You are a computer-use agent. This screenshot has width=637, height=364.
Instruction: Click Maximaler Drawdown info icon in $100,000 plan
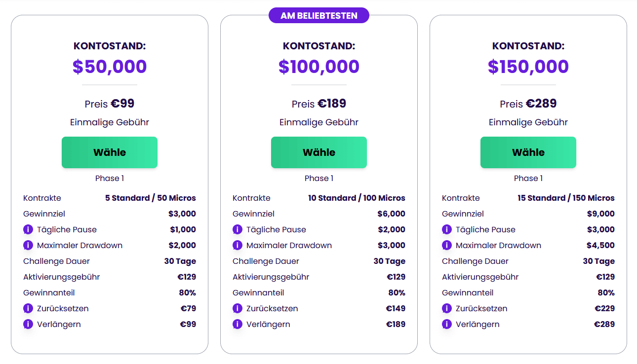(238, 245)
